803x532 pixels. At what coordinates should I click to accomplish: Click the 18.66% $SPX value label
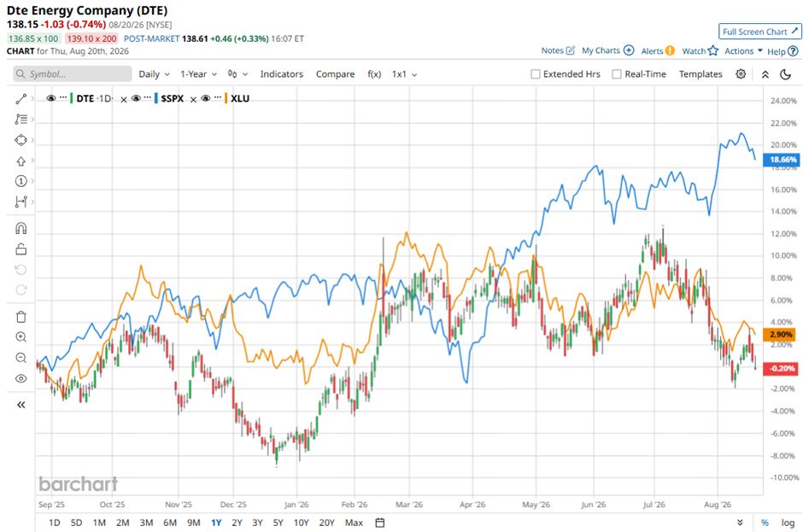781,160
